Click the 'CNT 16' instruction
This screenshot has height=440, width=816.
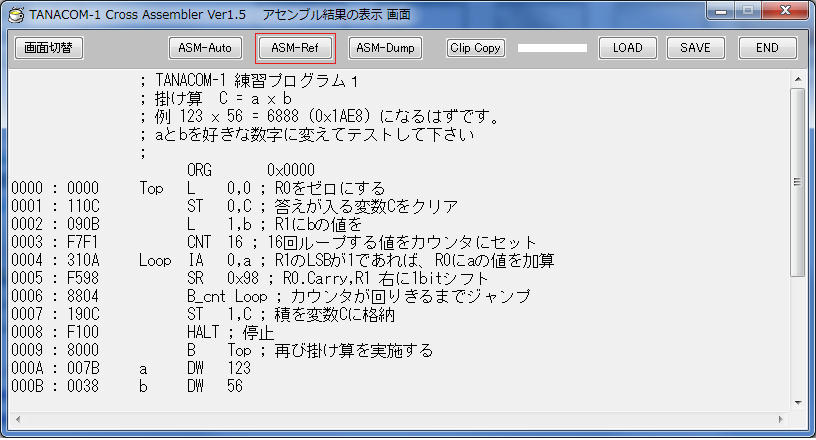click(x=214, y=242)
